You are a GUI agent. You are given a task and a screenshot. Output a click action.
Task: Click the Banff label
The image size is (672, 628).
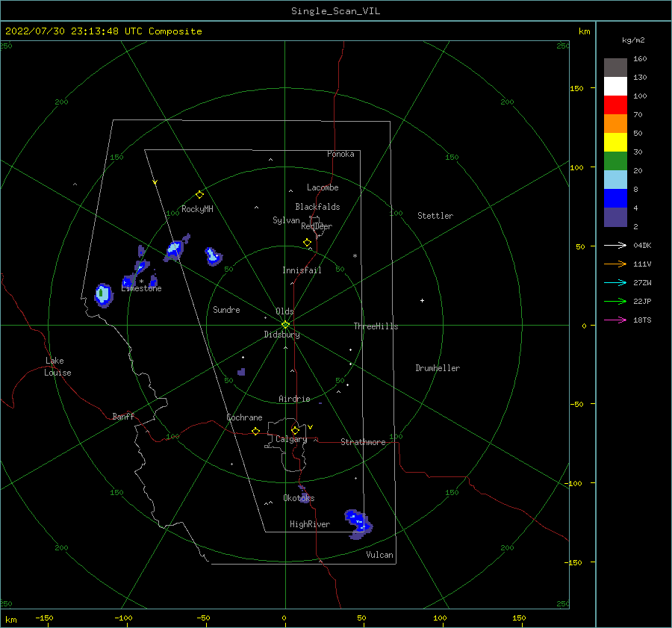pos(123,416)
